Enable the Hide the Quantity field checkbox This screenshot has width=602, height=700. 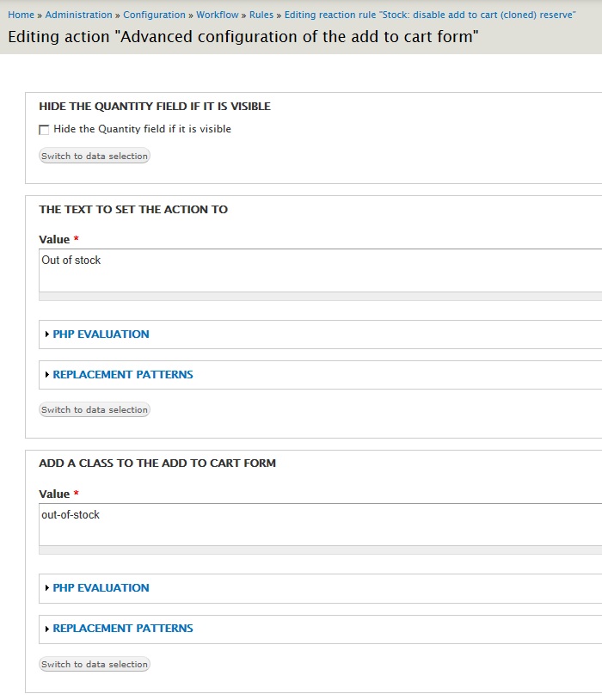[x=42, y=129]
